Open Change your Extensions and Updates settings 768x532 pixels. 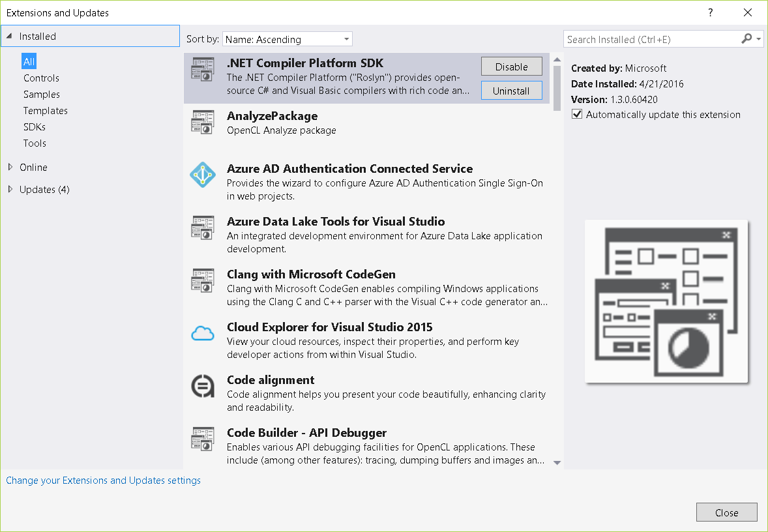[102, 480]
